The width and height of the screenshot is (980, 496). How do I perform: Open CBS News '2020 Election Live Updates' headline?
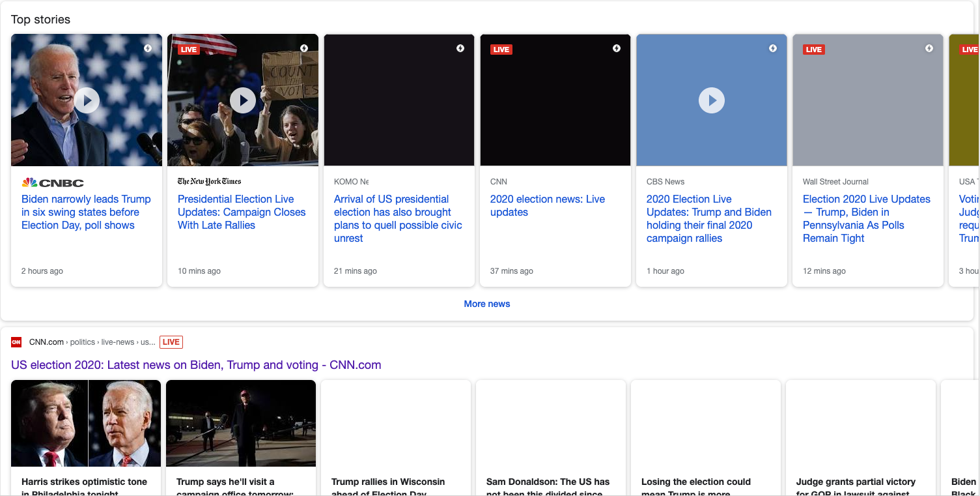(x=708, y=218)
